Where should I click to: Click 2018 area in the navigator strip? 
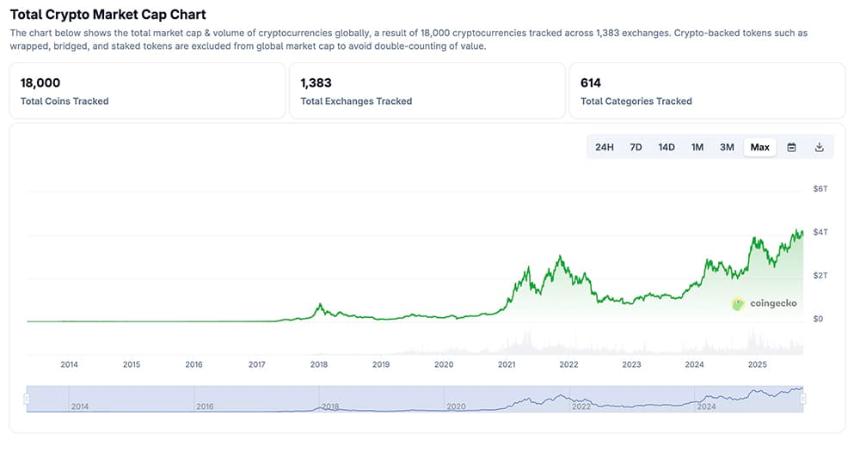330,407
